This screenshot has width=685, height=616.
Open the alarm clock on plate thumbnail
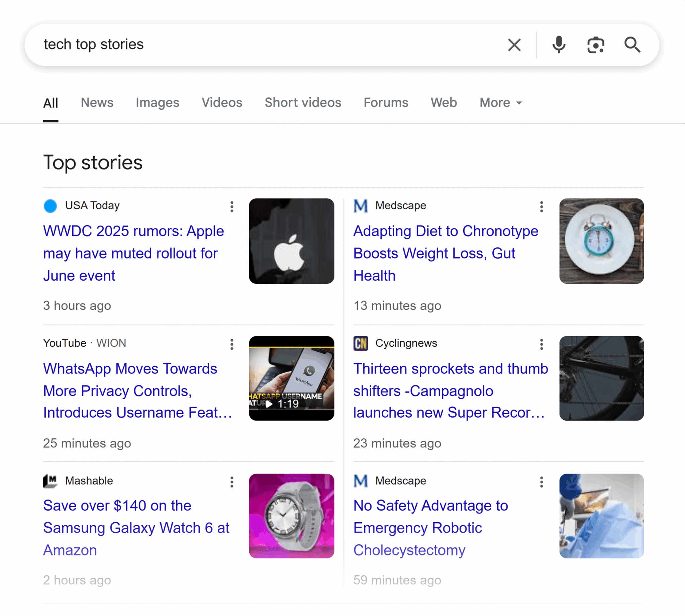pyautogui.click(x=601, y=241)
